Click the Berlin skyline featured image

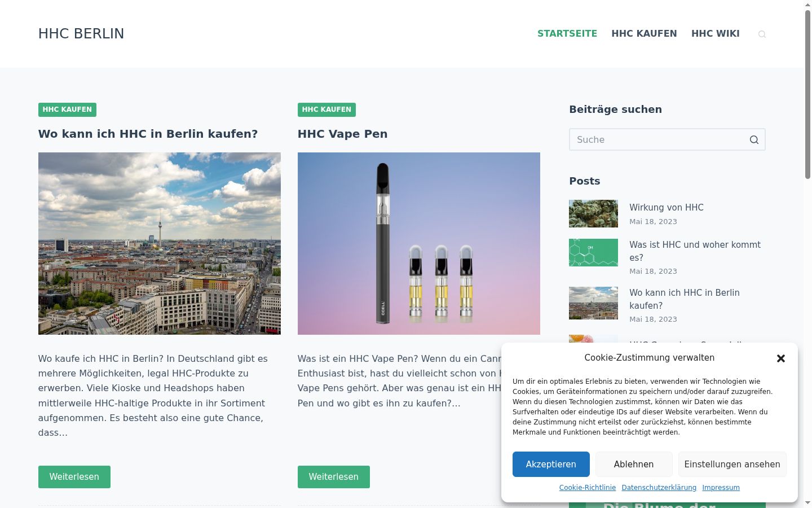point(160,243)
